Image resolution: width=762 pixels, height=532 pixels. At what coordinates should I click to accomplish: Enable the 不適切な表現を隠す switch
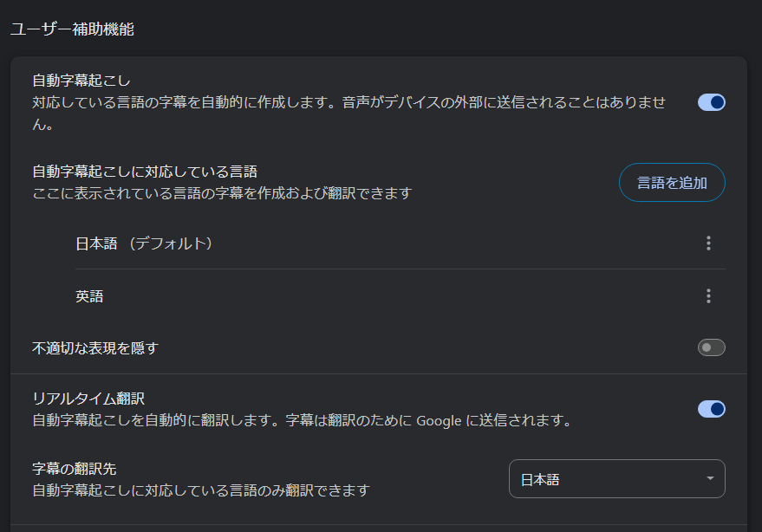pos(711,347)
